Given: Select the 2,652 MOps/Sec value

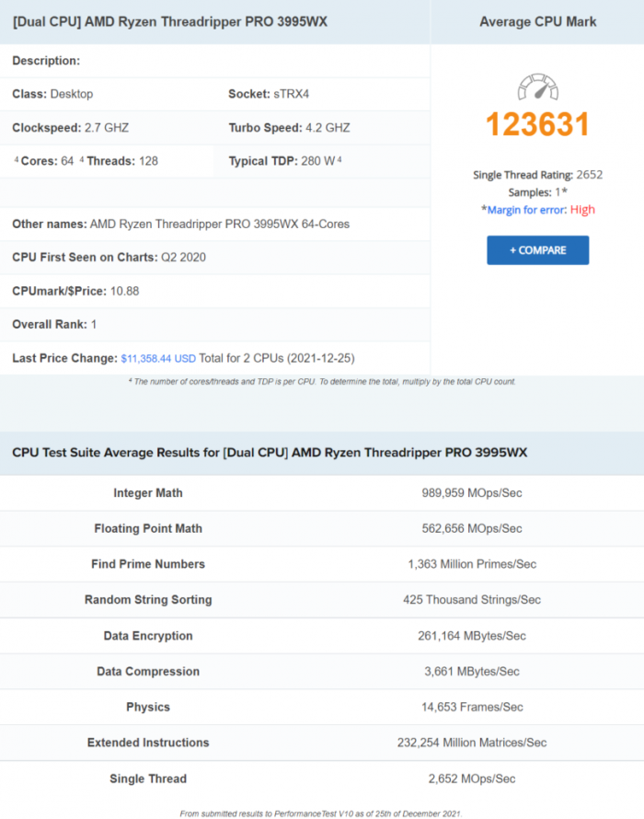Looking at the screenshot, I should click(x=472, y=779).
